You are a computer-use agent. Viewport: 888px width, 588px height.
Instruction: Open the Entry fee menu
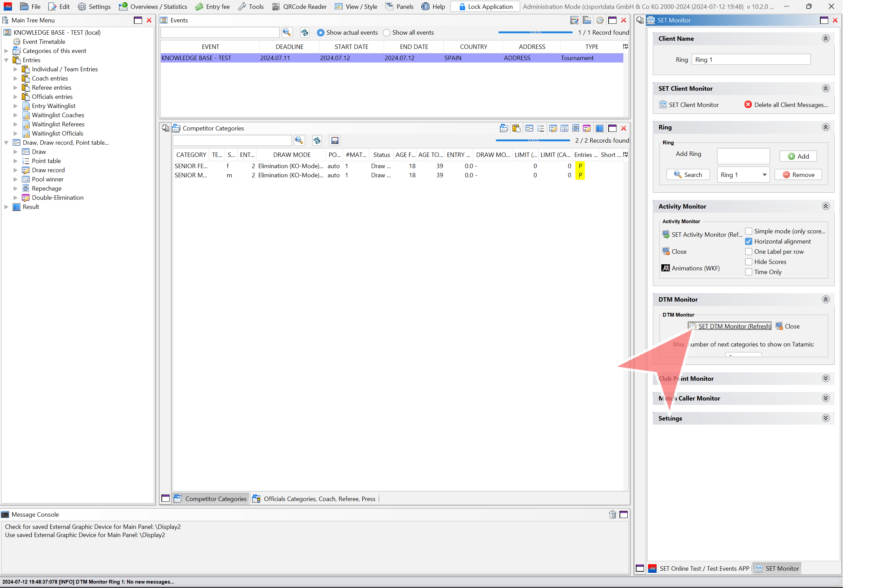[212, 6]
